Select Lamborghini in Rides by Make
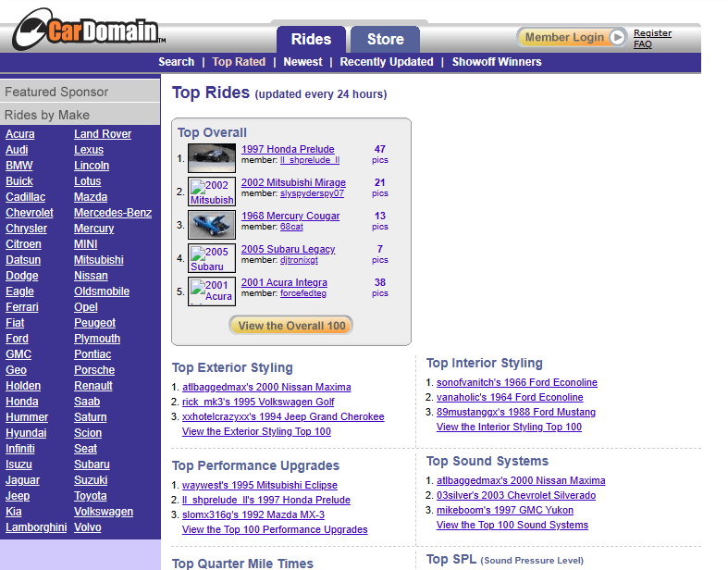 tap(36, 527)
